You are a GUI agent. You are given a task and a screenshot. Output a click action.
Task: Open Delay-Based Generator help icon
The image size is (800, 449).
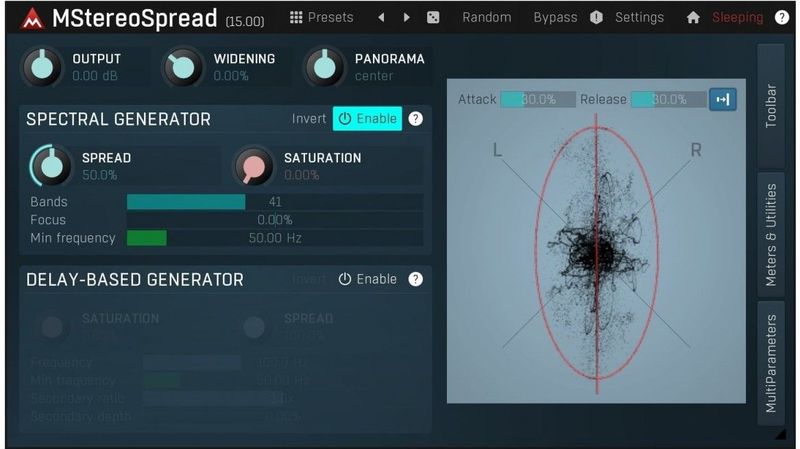416,279
